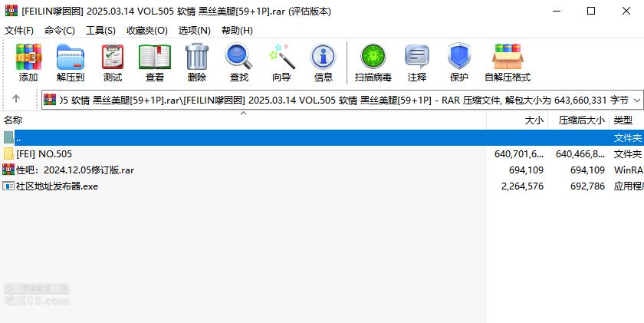The width and height of the screenshot is (644, 323).
Task: Select the [FEI] NO.505 folder
Action: (44, 153)
